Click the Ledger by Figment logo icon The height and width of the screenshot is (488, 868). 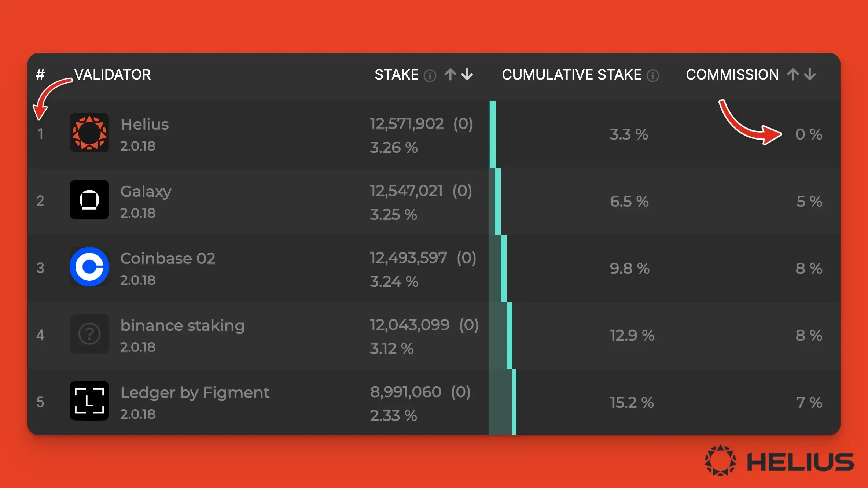point(89,401)
